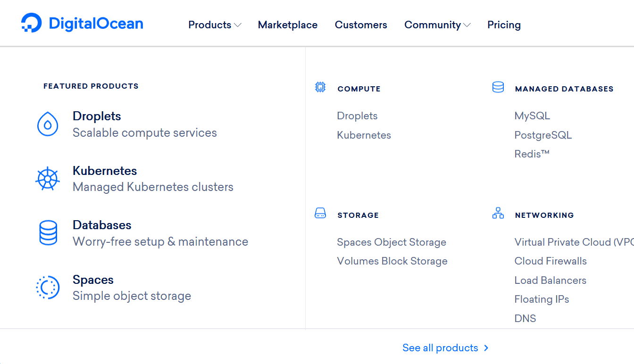The image size is (634, 364).
Task: Click the Spaces dotted circle icon
Action: pos(48,287)
